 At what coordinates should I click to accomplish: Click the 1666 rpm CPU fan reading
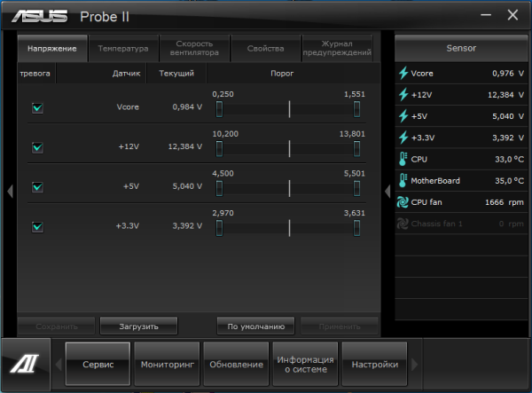pyautogui.click(x=505, y=202)
